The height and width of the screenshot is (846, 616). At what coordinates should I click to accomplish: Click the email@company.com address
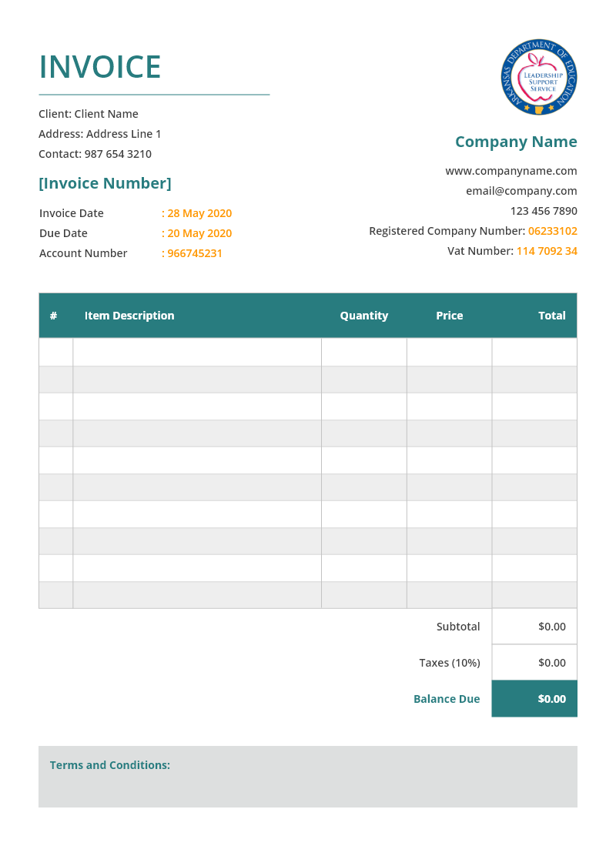[521, 191]
